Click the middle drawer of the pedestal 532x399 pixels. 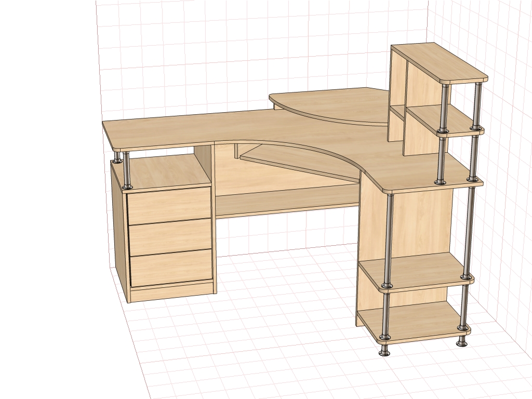click(x=170, y=236)
